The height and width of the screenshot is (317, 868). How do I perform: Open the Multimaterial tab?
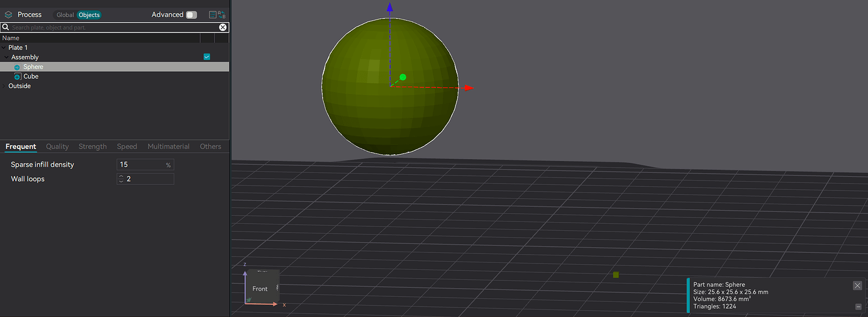click(169, 147)
